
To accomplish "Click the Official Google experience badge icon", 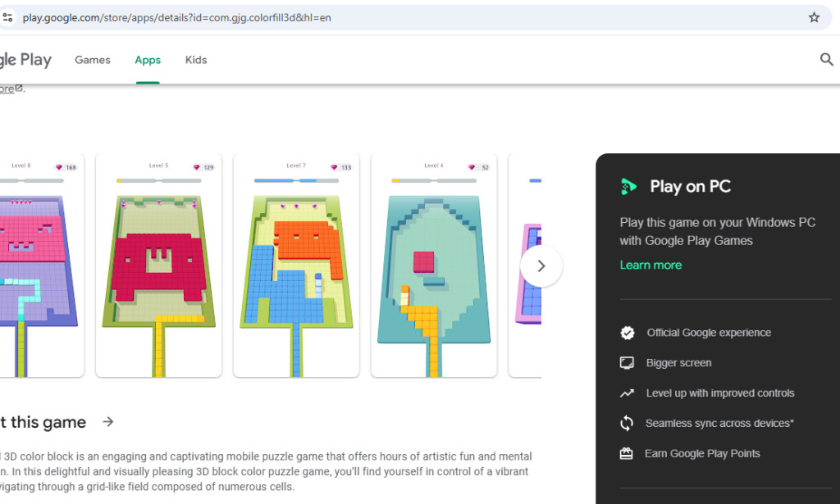I will [628, 333].
